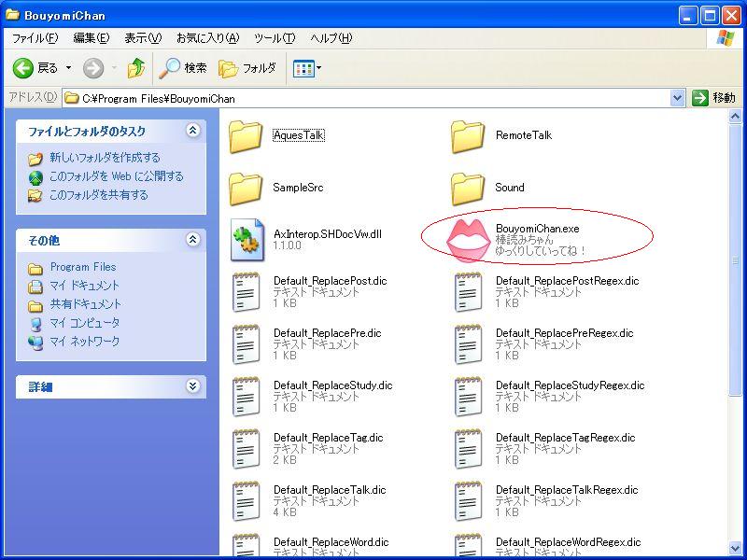Open the ツール(T) menu
Image resolution: width=747 pixels, height=560 pixels.
click(275, 38)
